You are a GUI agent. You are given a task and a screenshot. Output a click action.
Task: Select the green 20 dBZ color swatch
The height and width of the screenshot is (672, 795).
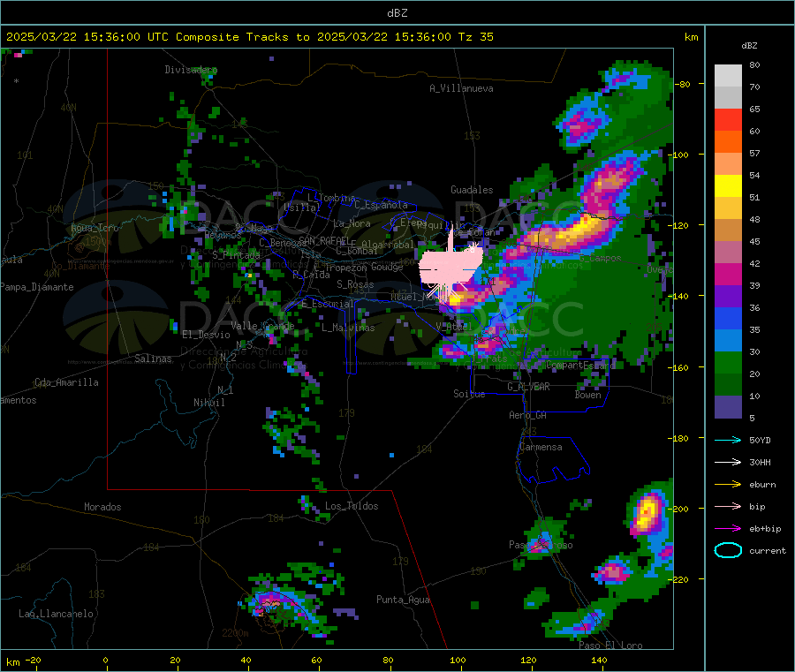(x=728, y=362)
